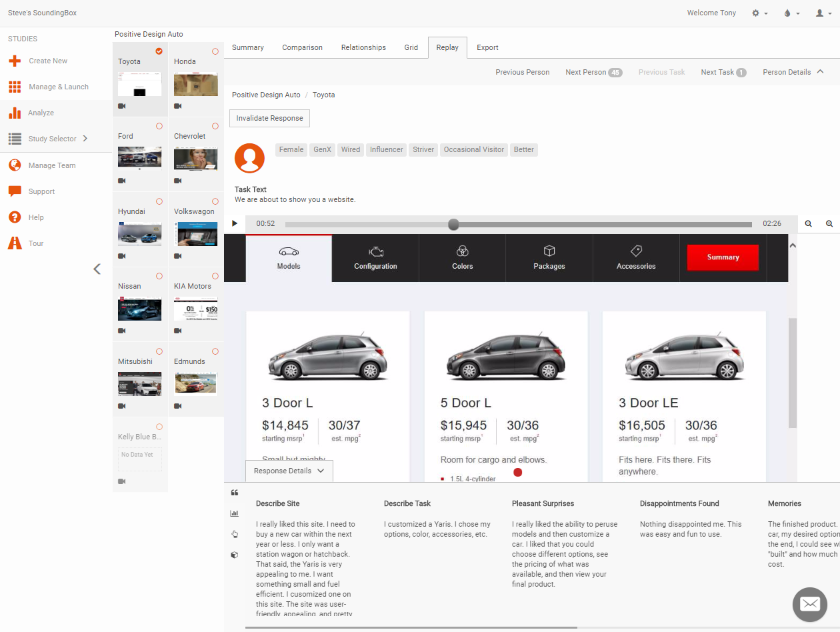
Task: Go to Next Task
Action: click(723, 72)
